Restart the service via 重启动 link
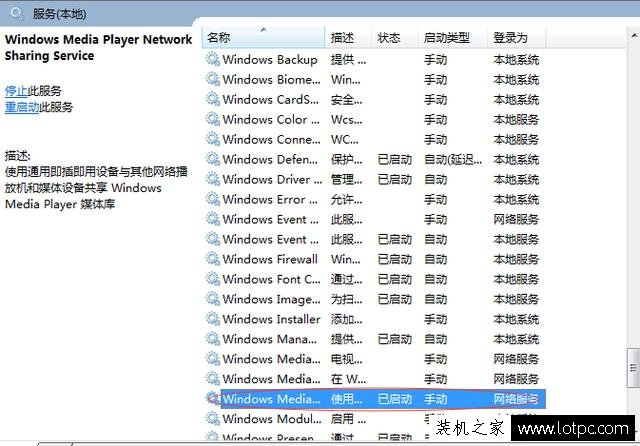The width and height of the screenshot is (640, 446). point(22,107)
